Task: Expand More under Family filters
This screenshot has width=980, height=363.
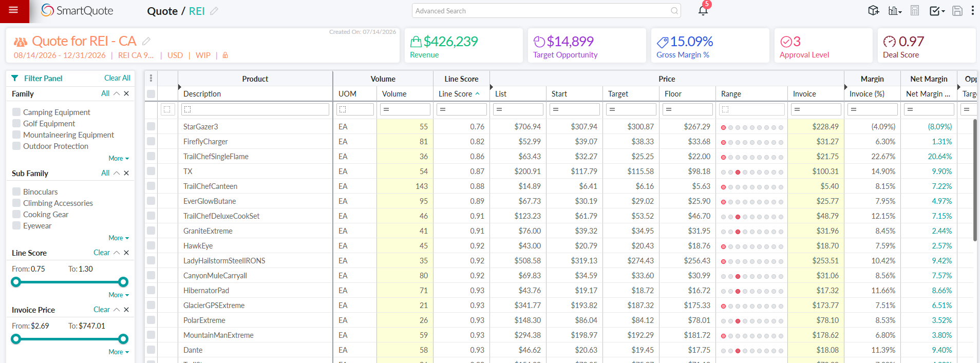Action: click(119, 158)
